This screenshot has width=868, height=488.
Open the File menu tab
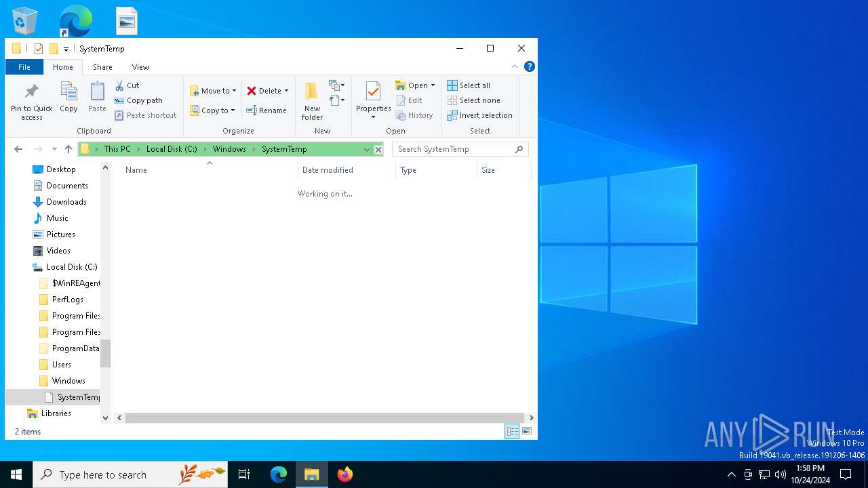click(24, 67)
